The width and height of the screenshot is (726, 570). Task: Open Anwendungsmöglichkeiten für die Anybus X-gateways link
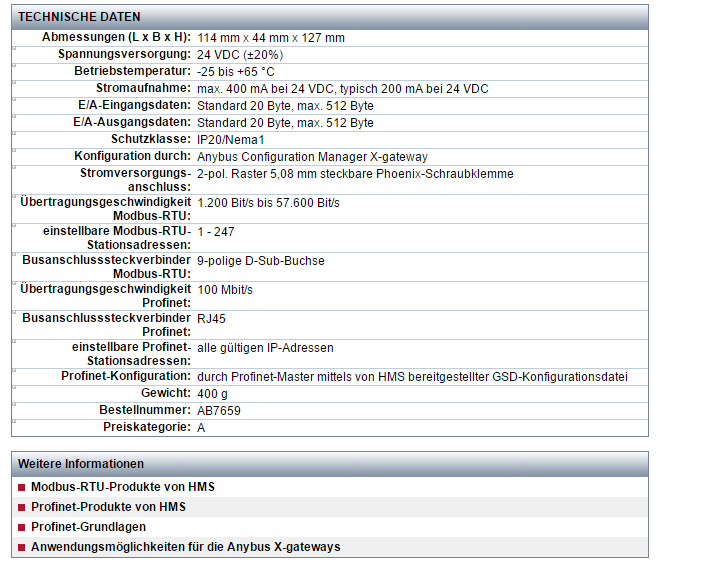(x=186, y=546)
